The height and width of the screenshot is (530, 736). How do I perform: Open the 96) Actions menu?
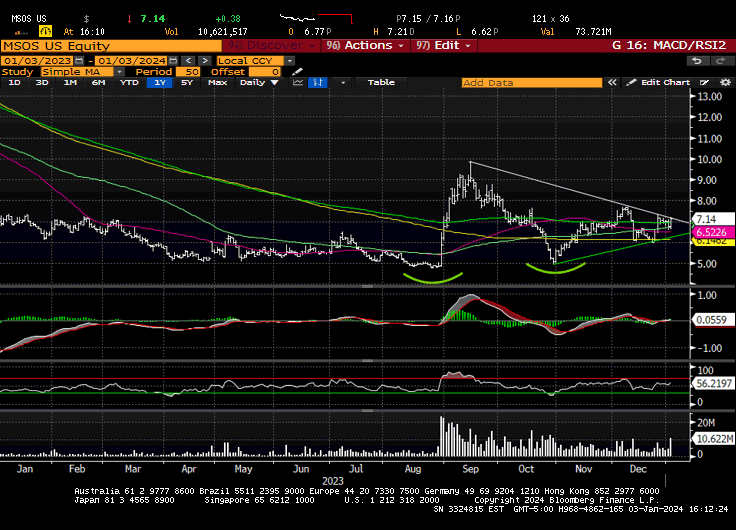click(x=366, y=46)
